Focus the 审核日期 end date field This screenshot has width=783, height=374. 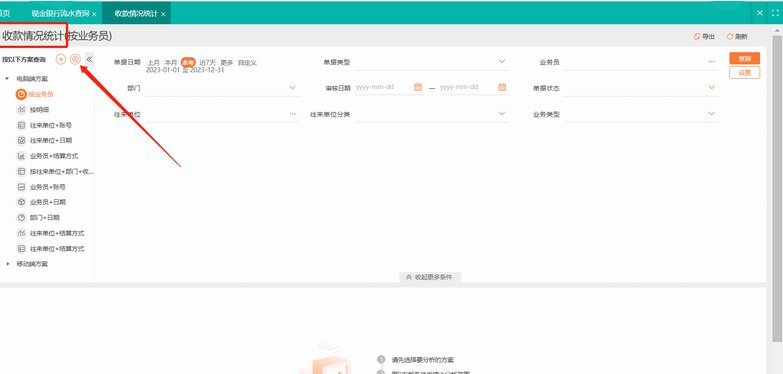pyautogui.click(x=467, y=87)
